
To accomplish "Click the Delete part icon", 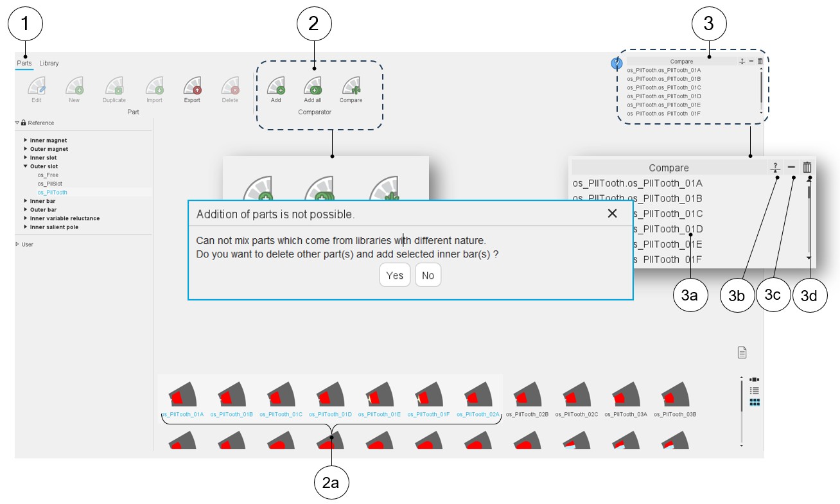I will [230, 86].
